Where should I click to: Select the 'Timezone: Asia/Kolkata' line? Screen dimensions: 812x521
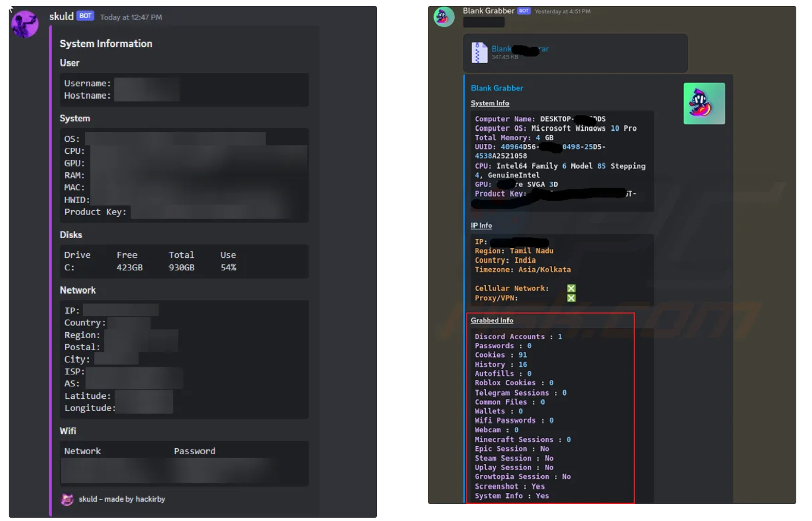(x=523, y=269)
